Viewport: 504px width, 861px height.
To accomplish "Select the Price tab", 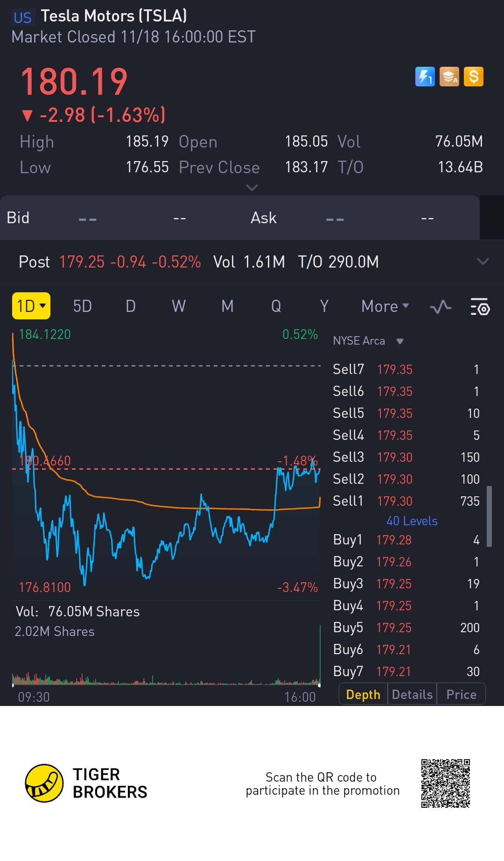I will coord(461,694).
